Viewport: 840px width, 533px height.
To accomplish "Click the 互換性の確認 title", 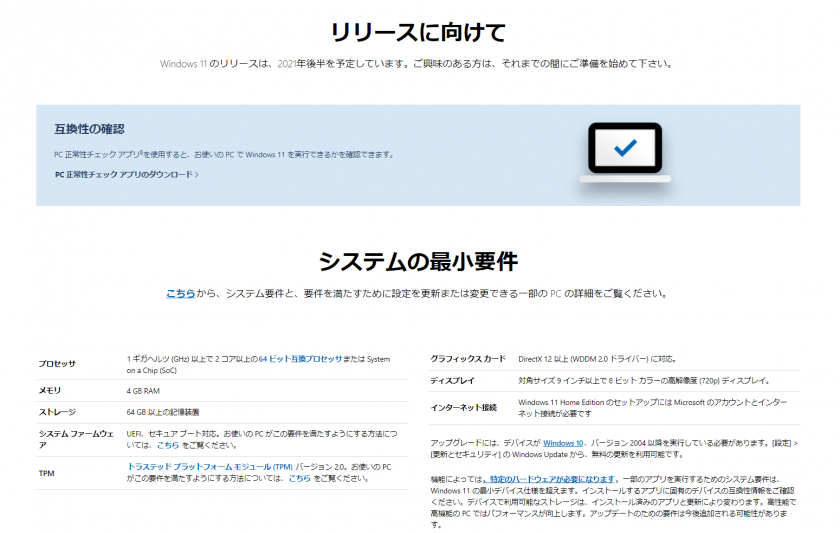I will pos(89,129).
